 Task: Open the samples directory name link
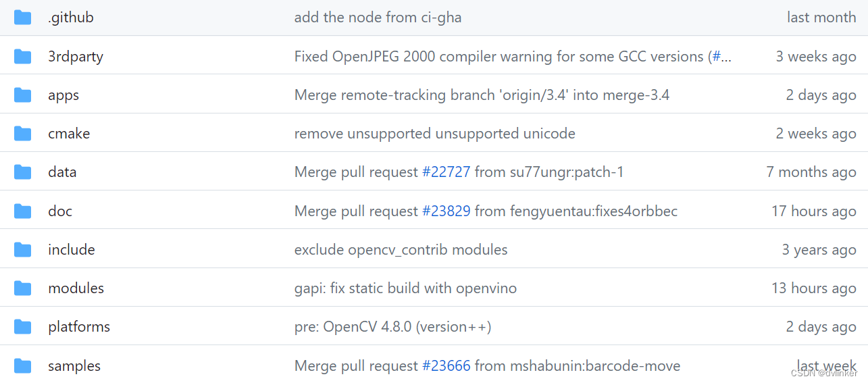tap(74, 366)
